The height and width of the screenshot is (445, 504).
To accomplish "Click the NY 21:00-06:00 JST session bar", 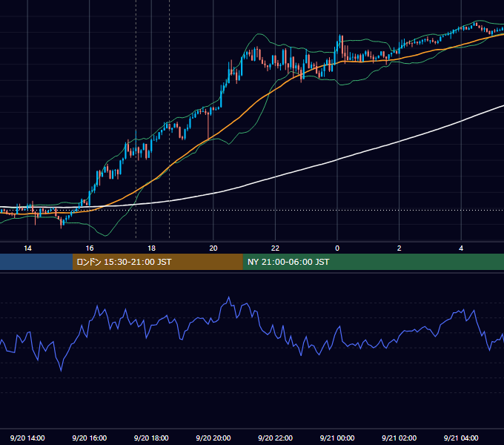I will 373,262.
